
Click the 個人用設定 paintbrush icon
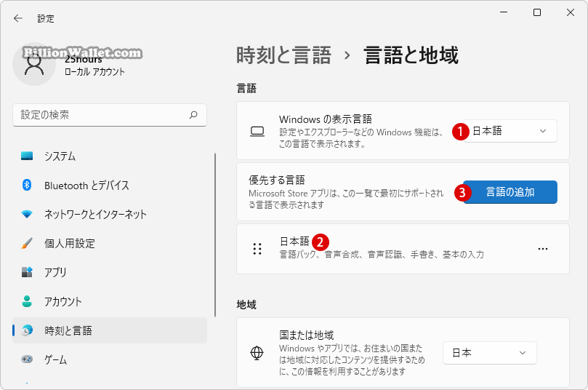(27, 243)
